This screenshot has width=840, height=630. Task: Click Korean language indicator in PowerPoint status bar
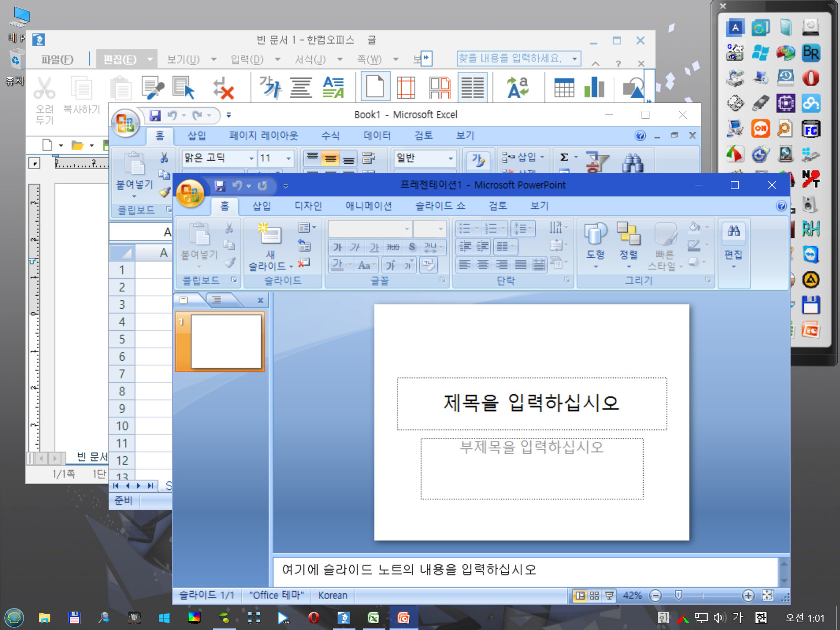(333, 595)
